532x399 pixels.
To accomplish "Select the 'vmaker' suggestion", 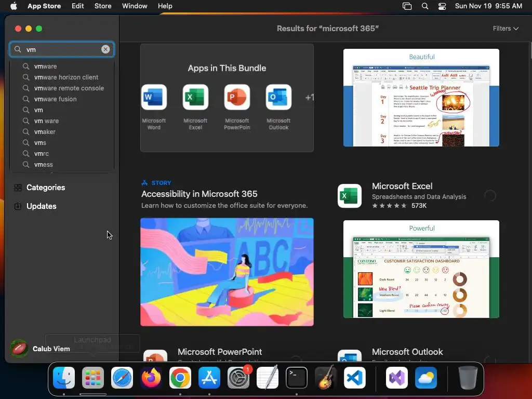I will pyautogui.click(x=62, y=131).
